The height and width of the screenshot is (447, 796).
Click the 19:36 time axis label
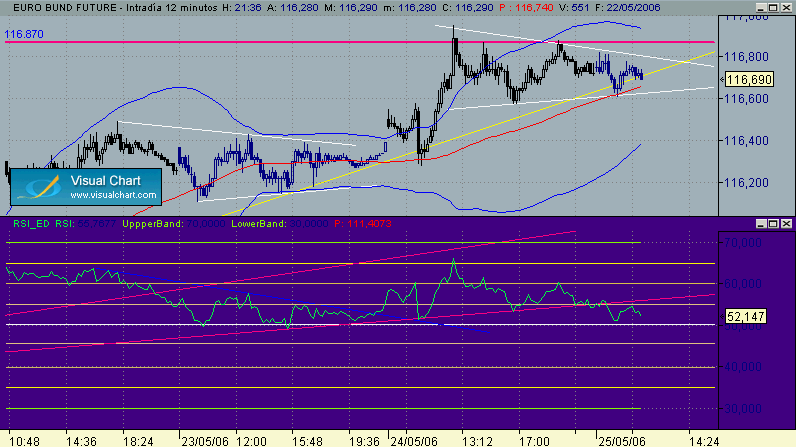pos(364,441)
